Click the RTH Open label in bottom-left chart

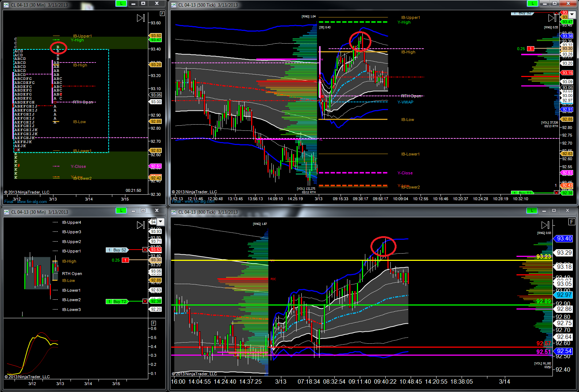pos(72,274)
